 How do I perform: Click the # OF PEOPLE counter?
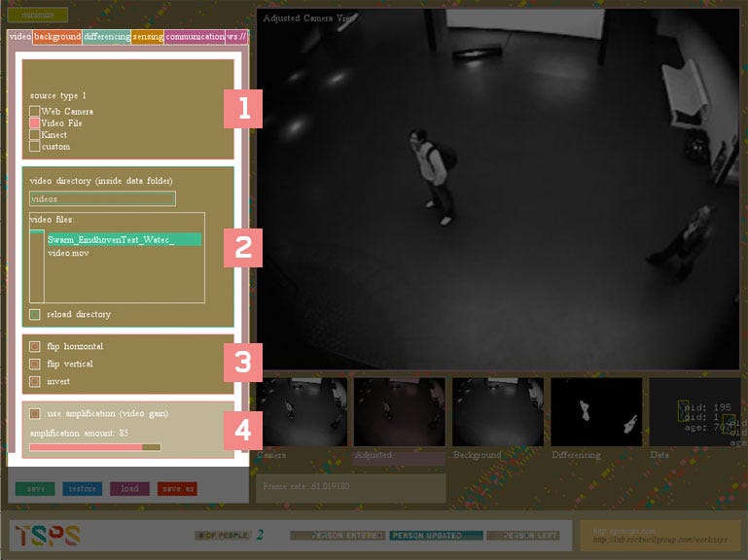pyautogui.click(x=230, y=535)
